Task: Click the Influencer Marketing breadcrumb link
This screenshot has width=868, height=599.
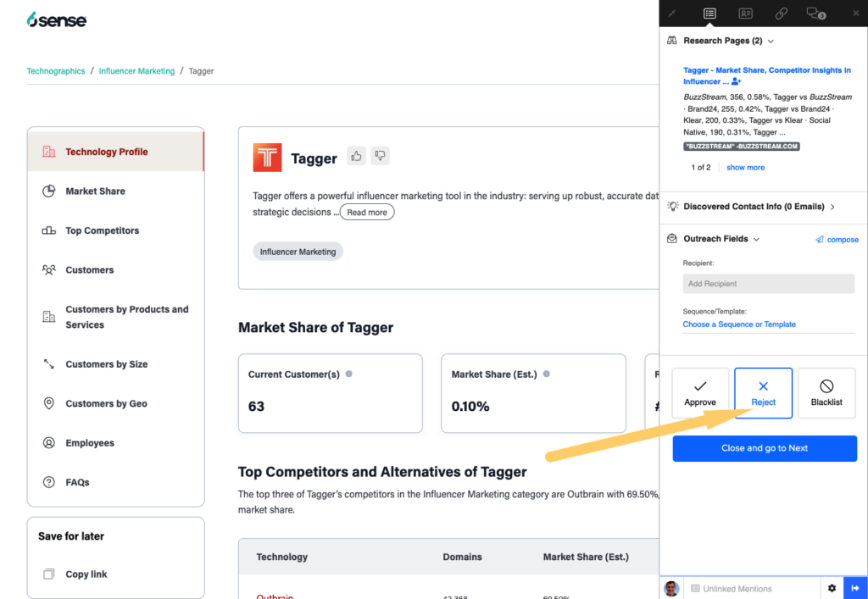Action: tap(136, 71)
